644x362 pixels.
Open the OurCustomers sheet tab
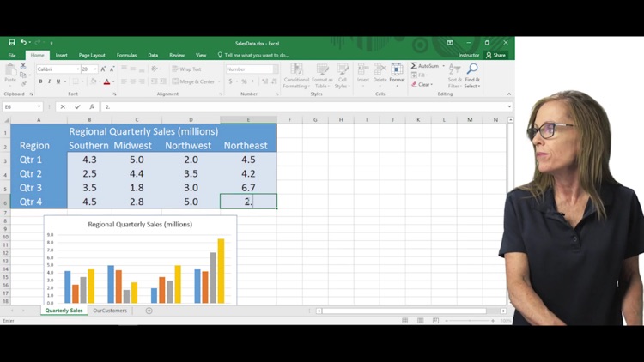click(x=110, y=311)
